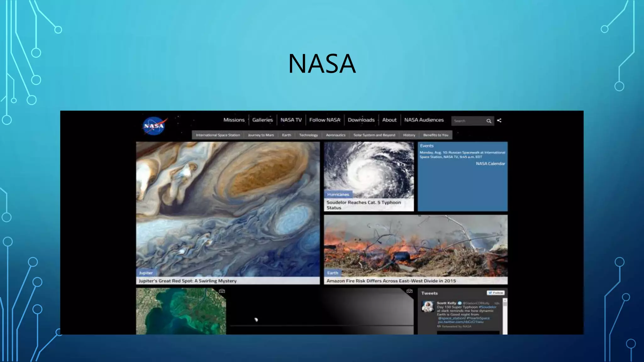Open Soudelor Reaches Cat. 5 Typhoon headline
This screenshot has height=362, width=644.
pyautogui.click(x=364, y=205)
